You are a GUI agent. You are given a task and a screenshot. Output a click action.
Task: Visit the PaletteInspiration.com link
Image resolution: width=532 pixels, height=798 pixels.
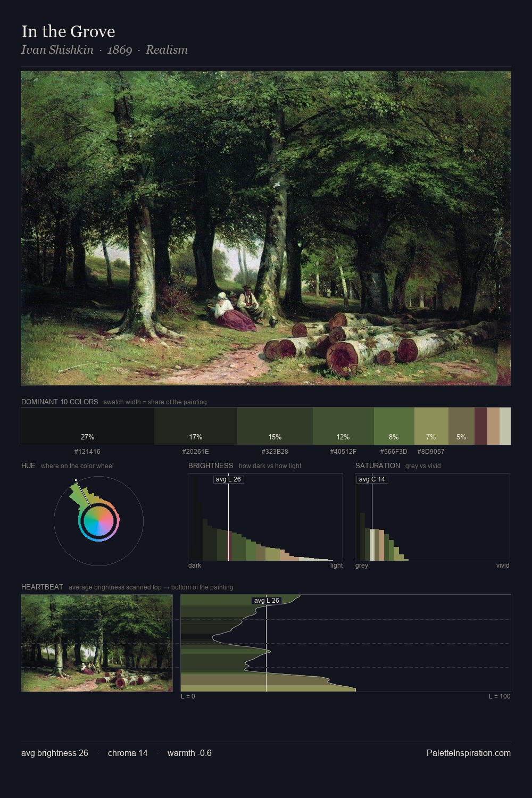(x=469, y=753)
